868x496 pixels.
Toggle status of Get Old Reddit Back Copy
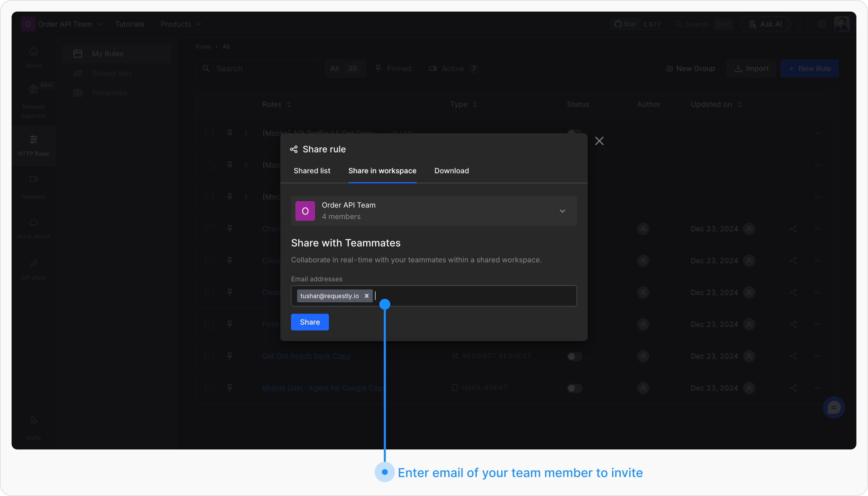pos(574,356)
